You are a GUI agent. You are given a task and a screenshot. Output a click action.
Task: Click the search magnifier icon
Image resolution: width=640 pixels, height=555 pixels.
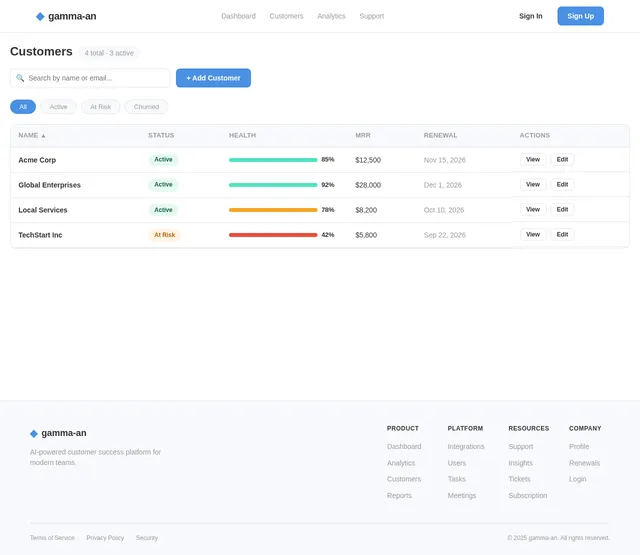click(20, 78)
